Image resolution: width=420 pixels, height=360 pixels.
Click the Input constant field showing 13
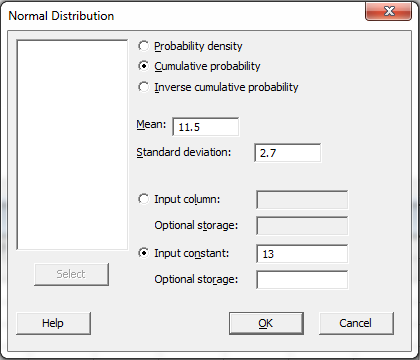(x=302, y=254)
